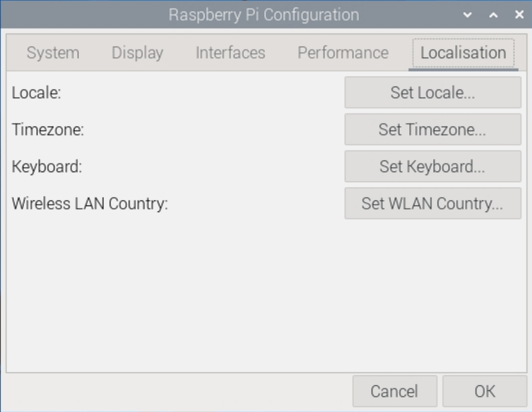The width and height of the screenshot is (532, 412).
Task: Open the timezone picker via Set Timezone
Action: coord(433,129)
